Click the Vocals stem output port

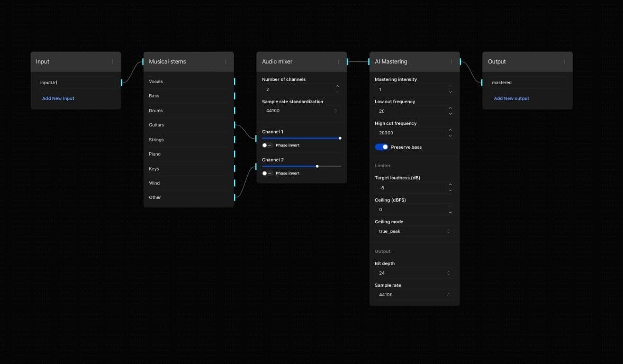[x=234, y=81]
